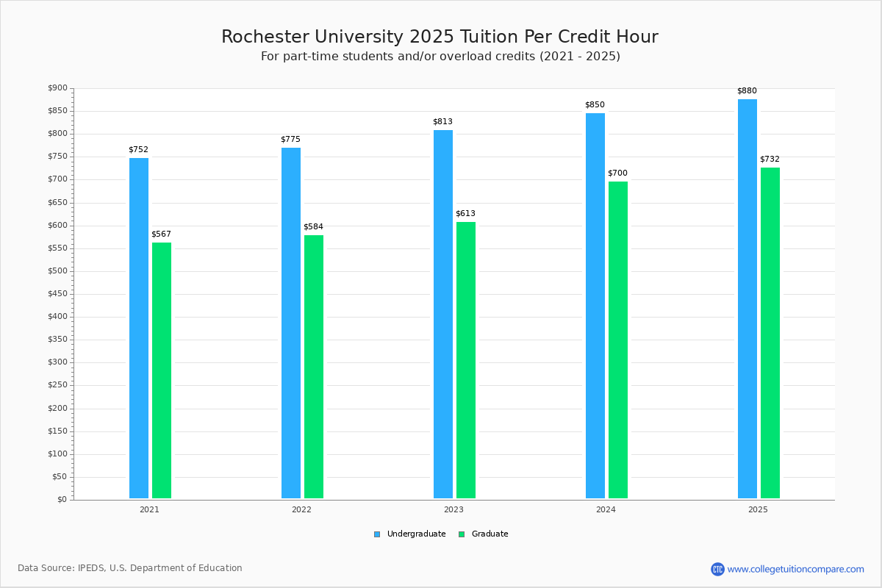This screenshot has height=588, width=882.
Task: Click the 2022 graduate $584 bar
Action: point(314,367)
